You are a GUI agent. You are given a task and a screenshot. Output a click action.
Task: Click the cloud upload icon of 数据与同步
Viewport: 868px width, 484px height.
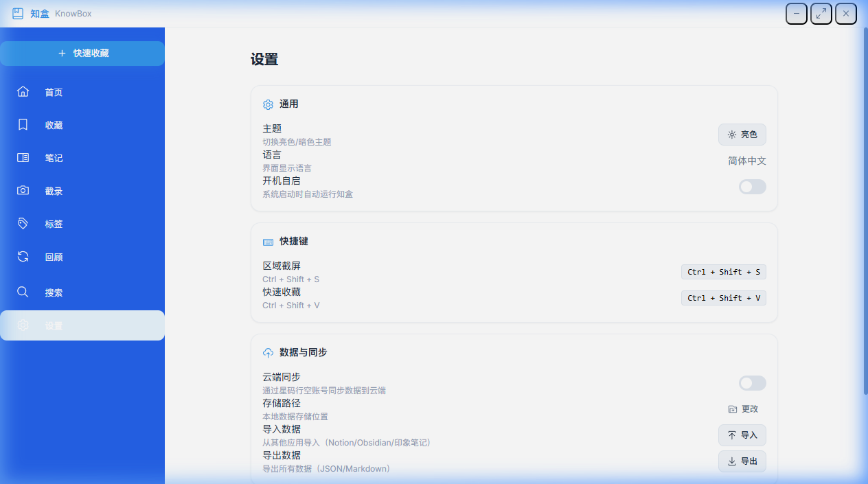[x=268, y=352]
